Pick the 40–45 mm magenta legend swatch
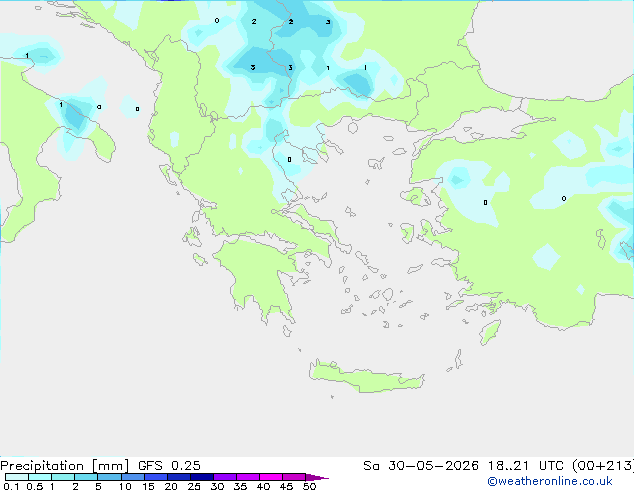Viewport: 634px width, 490px height. 271,477
